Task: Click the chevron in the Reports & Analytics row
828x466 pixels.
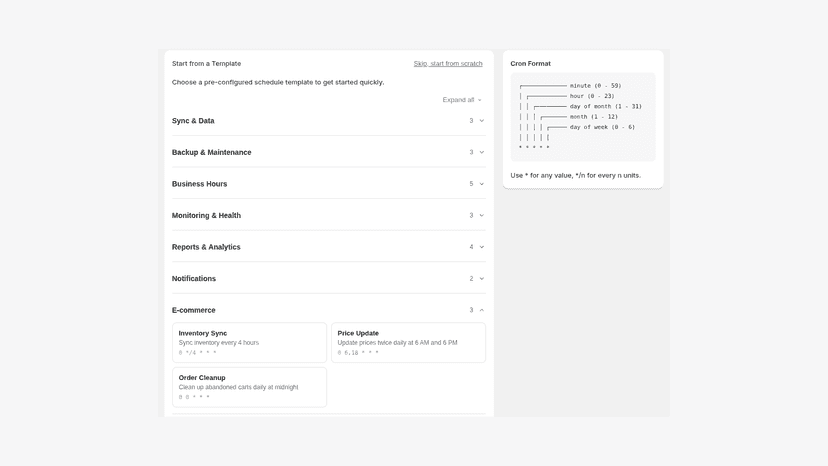Action: pos(482,247)
